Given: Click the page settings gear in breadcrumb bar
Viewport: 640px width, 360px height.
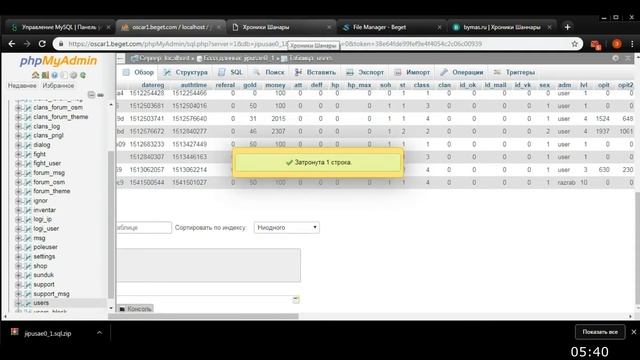Looking at the screenshot, I should (x=615, y=58).
